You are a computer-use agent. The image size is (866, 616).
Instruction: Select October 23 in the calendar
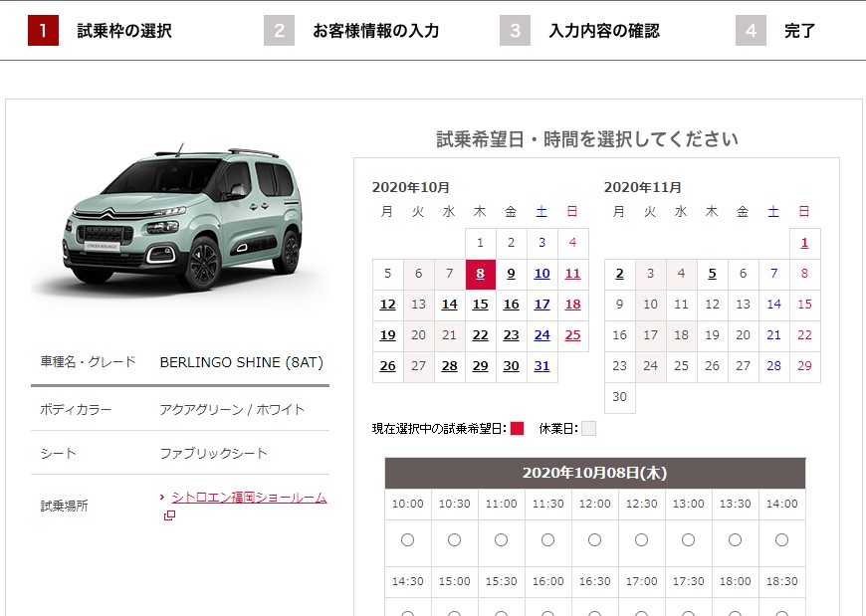pyautogui.click(x=511, y=335)
